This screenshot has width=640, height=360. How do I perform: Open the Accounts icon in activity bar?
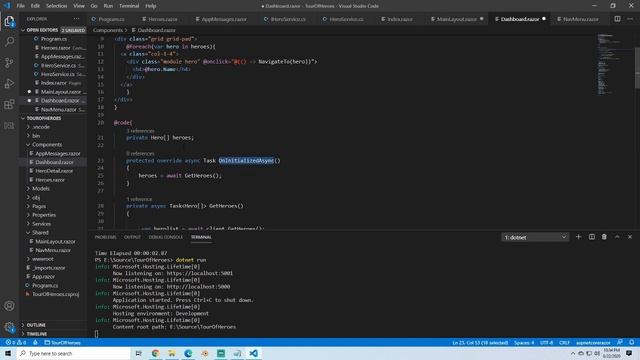[x=9, y=306]
